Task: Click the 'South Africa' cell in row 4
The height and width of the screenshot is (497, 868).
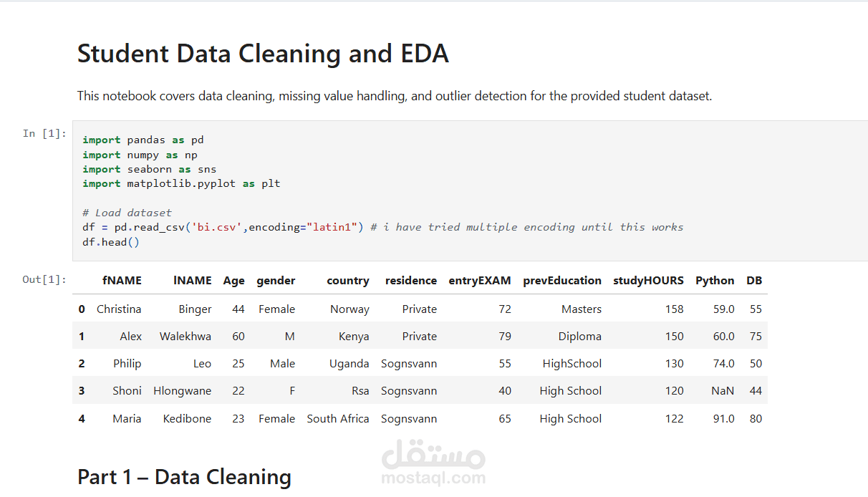Action: (x=338, y=419)
